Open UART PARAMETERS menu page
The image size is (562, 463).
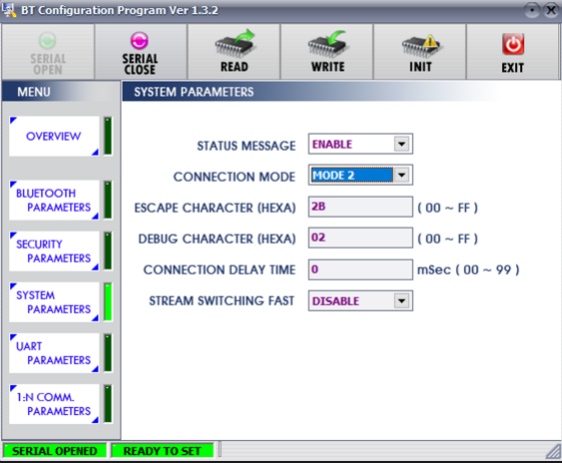54,353
